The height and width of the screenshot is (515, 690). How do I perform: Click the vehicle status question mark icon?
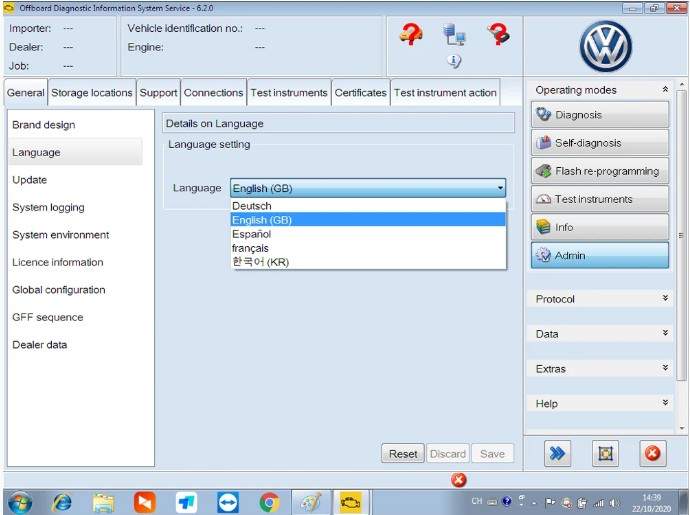coord(411,34)
